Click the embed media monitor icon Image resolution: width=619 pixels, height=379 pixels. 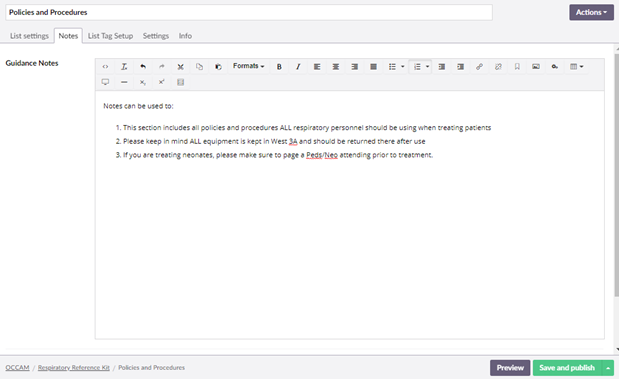(x=105, y=82)
